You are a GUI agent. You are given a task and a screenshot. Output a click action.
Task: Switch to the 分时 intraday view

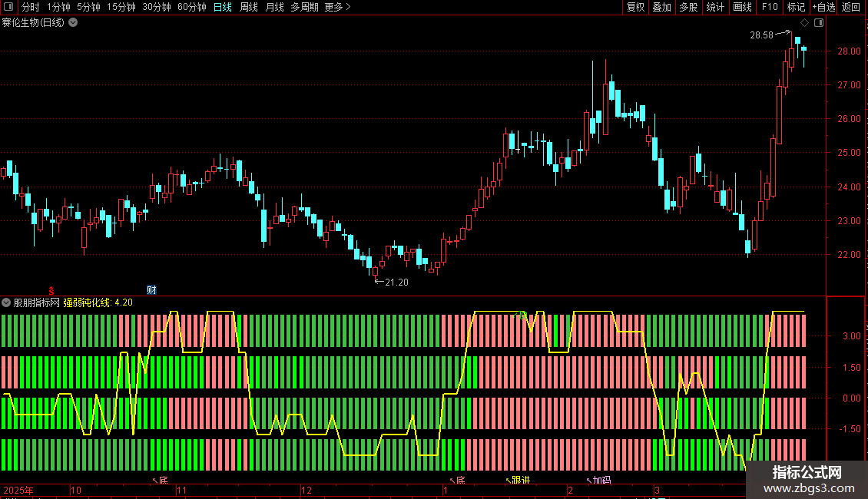tap(31, 7)
